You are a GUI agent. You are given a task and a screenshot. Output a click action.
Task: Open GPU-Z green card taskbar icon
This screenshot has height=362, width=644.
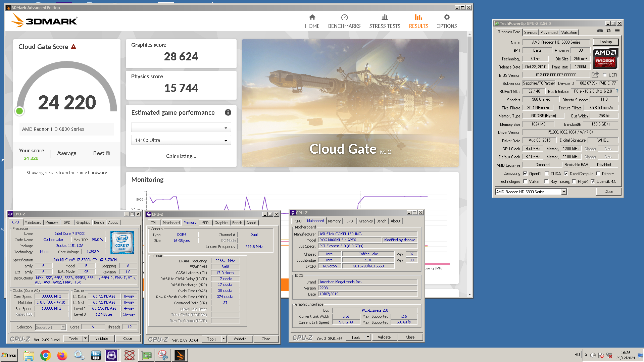(146, 355)
